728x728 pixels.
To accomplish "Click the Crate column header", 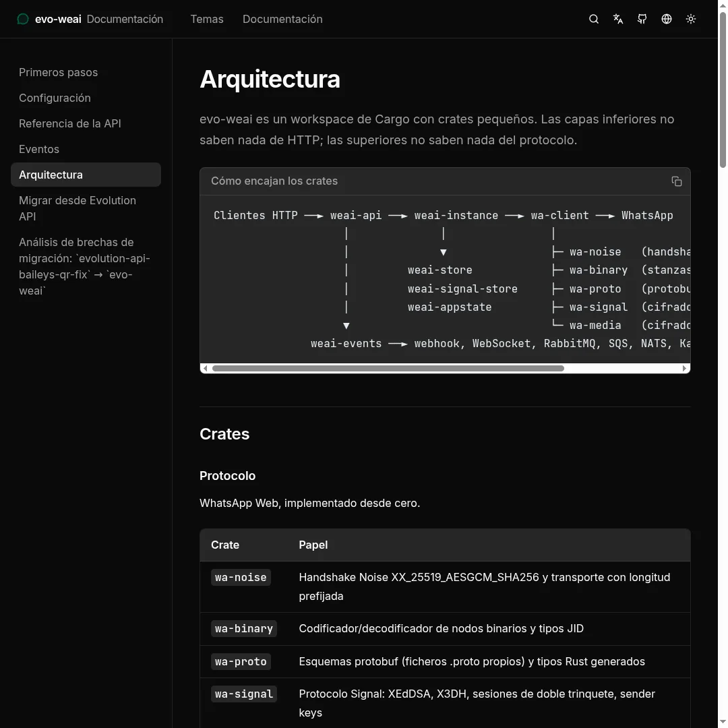I will point(225,545).
